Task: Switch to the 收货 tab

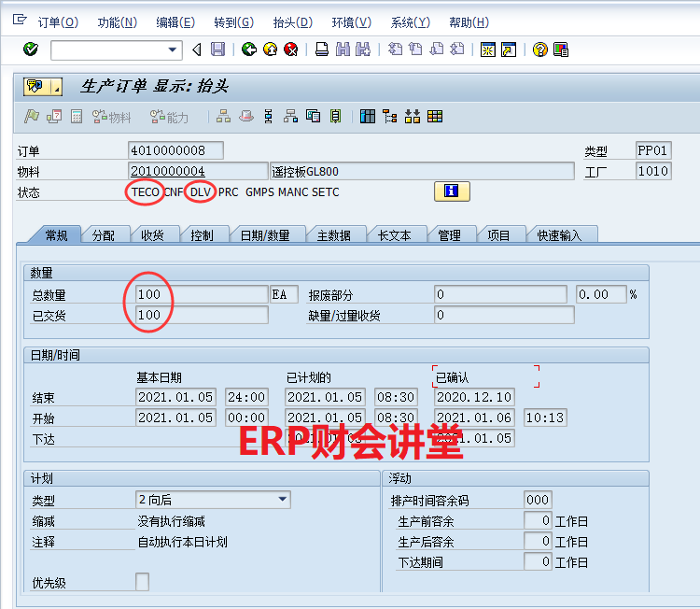Action: [152, 235]
